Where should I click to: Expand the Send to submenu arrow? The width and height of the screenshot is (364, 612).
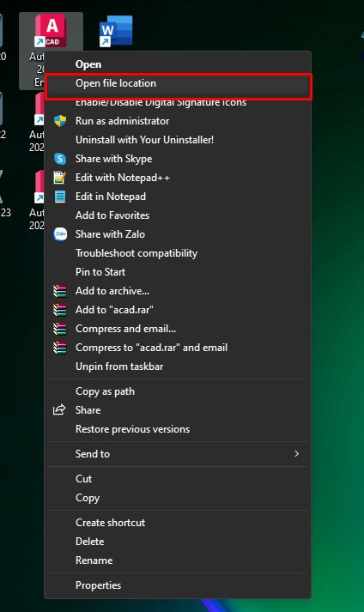[296, 453]
